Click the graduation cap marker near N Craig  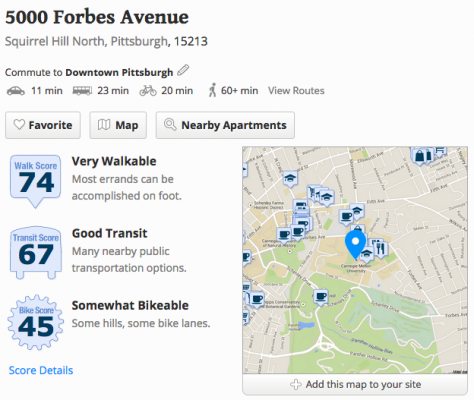290,179
